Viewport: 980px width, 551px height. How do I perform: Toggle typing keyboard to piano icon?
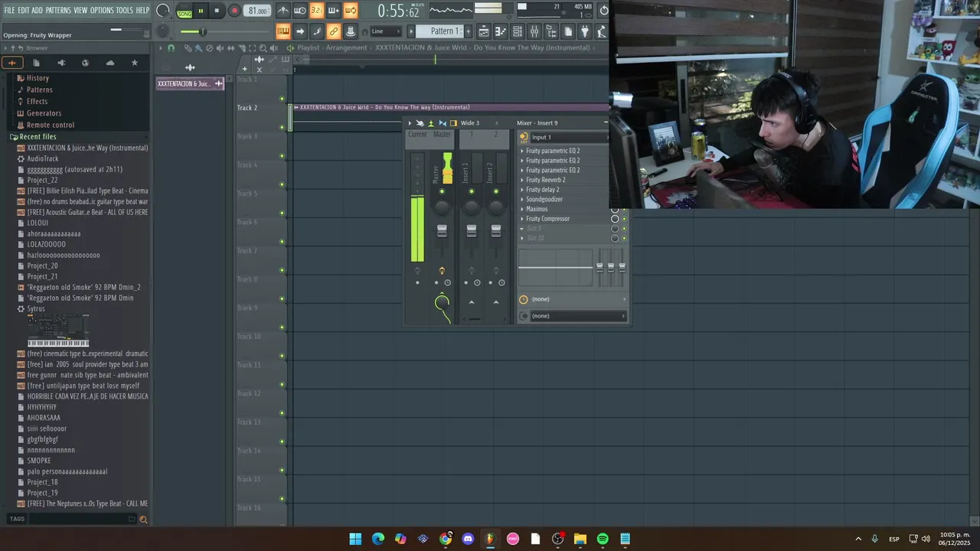click(283, 31)
